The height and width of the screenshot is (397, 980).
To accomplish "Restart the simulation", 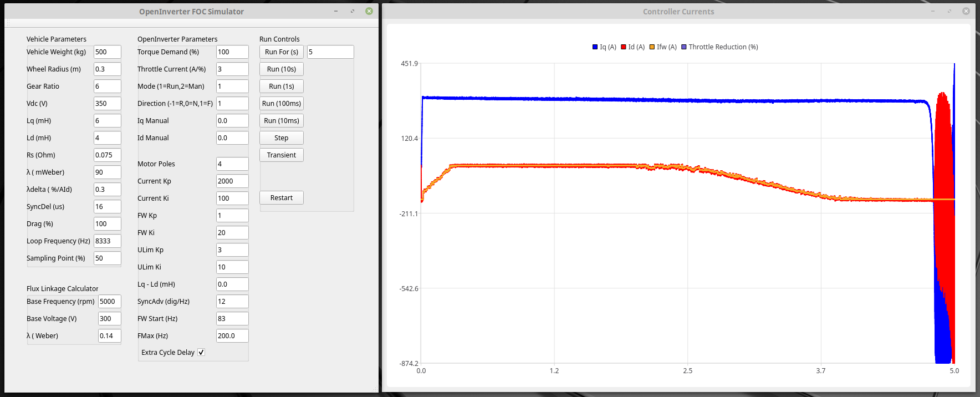I will pyautogui.click(x=281, y=198).
